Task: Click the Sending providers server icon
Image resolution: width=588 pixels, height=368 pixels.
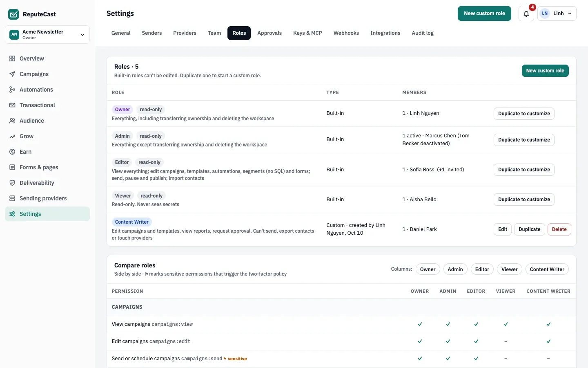Action: point(12,198)
